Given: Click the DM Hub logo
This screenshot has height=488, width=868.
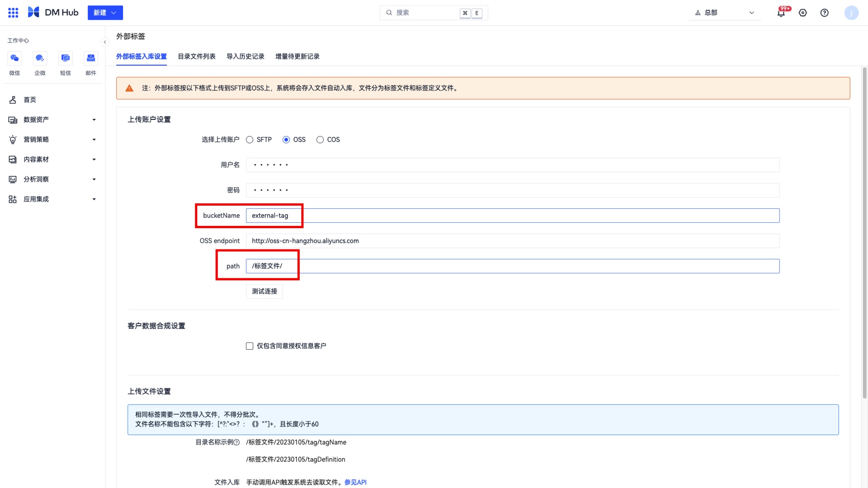Looking at the screenshot, I should coord(53,13).
